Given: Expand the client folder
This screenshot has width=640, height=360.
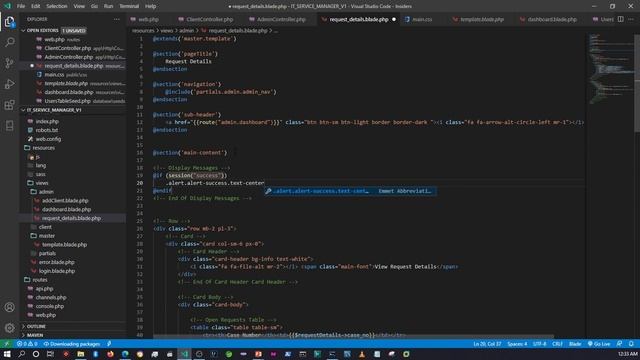Looking at the screenshot, I should coord(45,227).
